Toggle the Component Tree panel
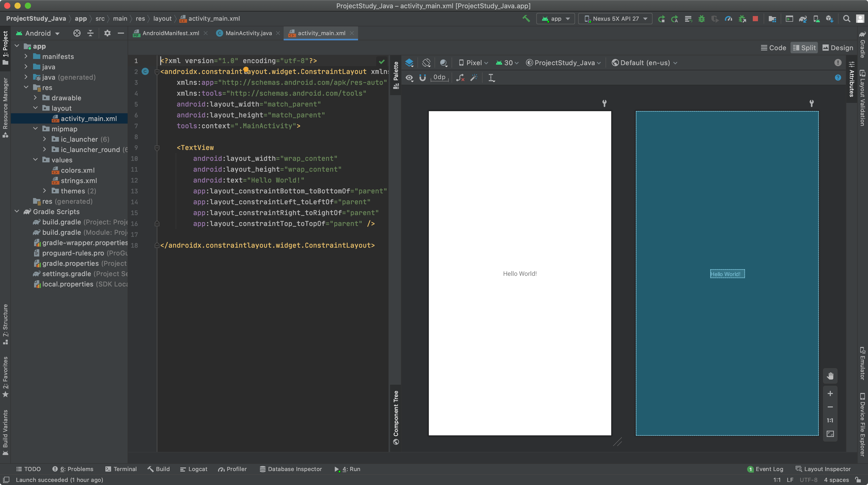 396,418
